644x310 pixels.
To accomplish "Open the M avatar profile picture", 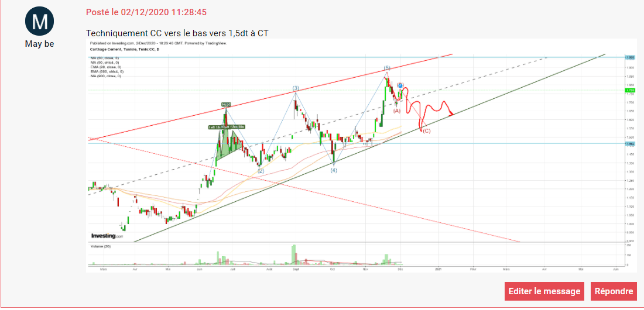I will tap(40, 20).
